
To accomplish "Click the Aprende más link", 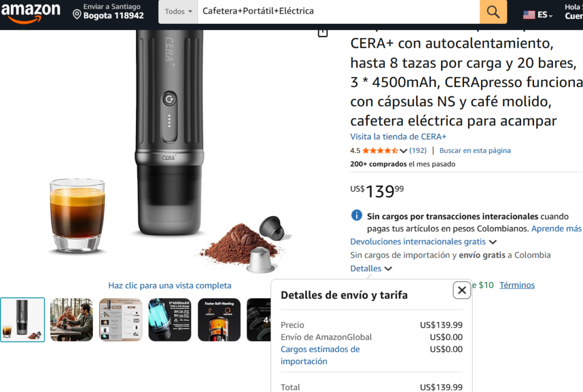I will (556, 229).
